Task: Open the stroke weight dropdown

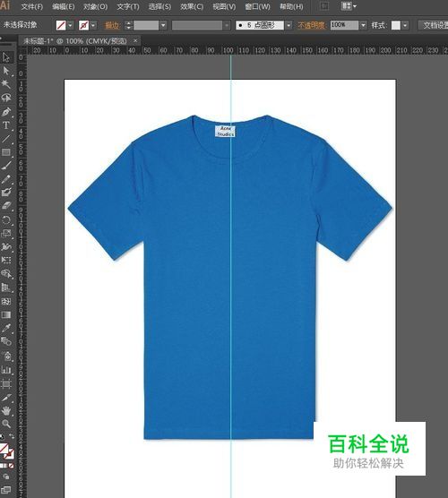Action: pos(163,25)
